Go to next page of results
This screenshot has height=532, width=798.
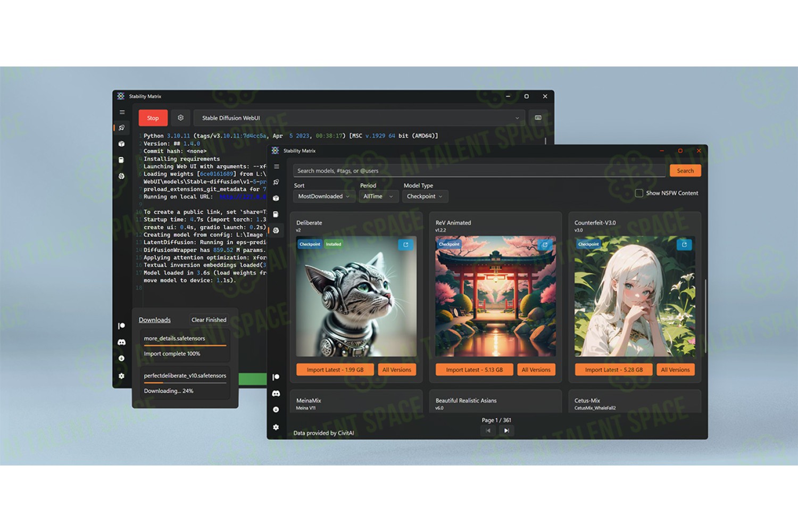[x=506, y=430]
